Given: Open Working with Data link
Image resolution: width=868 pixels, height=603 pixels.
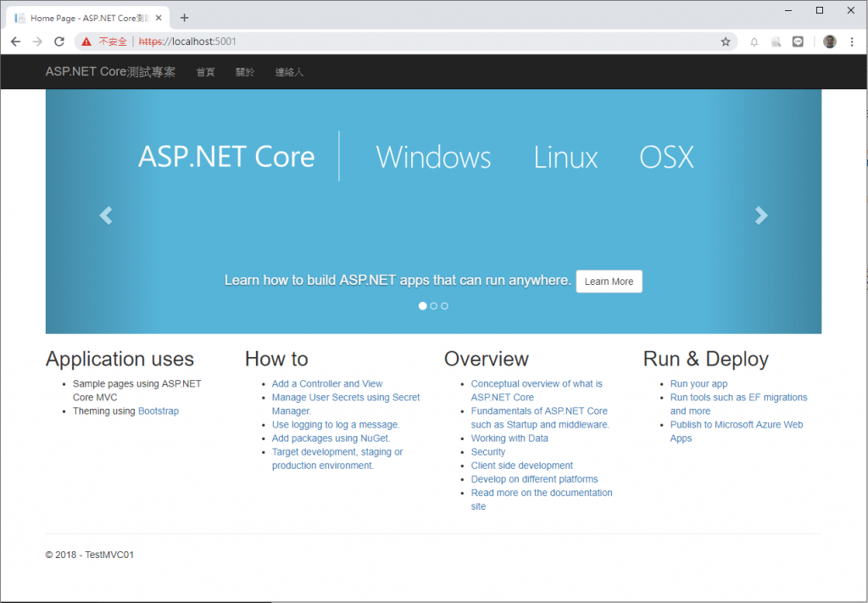Looking at the screenshot, I should click(x=509, y=438).
